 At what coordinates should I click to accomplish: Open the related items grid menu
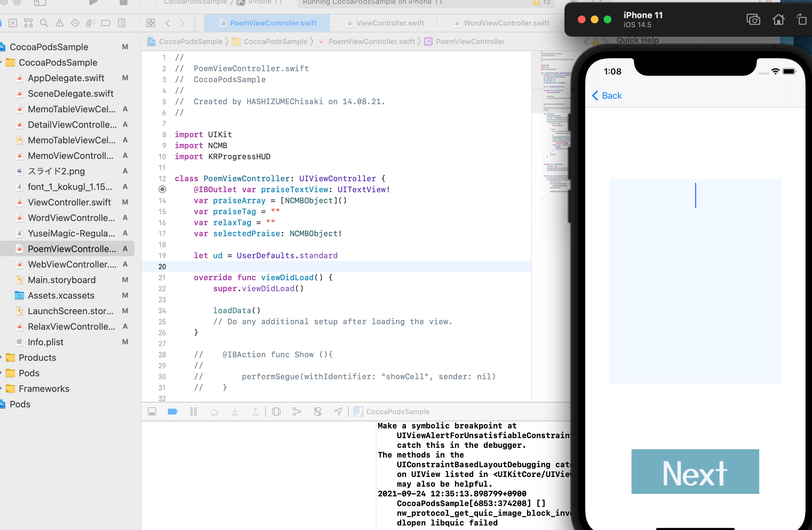pyautogui.click(x=150, y=23)
